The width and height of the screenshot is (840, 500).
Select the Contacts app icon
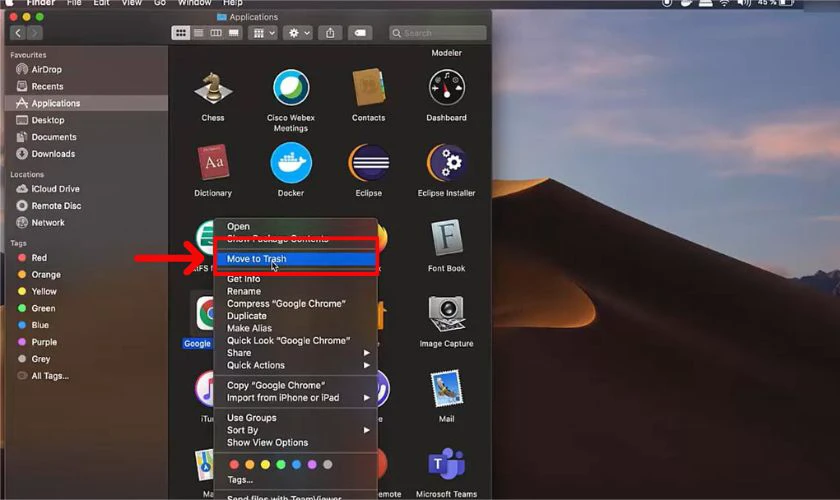[x=369, y=88]
